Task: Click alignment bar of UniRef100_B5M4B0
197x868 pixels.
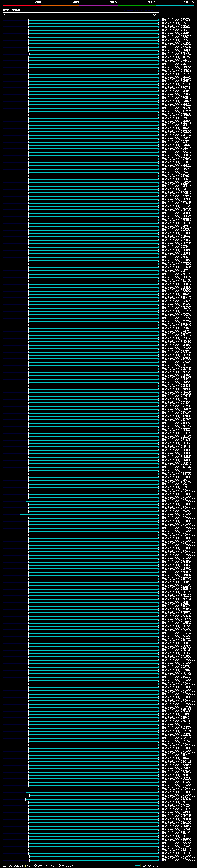Action: click(x=94, y=54)
